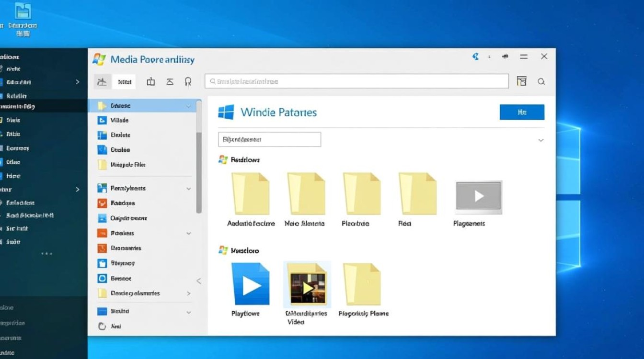
Task: Open the dropdown chevron right of the filter field
Action: 541,140
